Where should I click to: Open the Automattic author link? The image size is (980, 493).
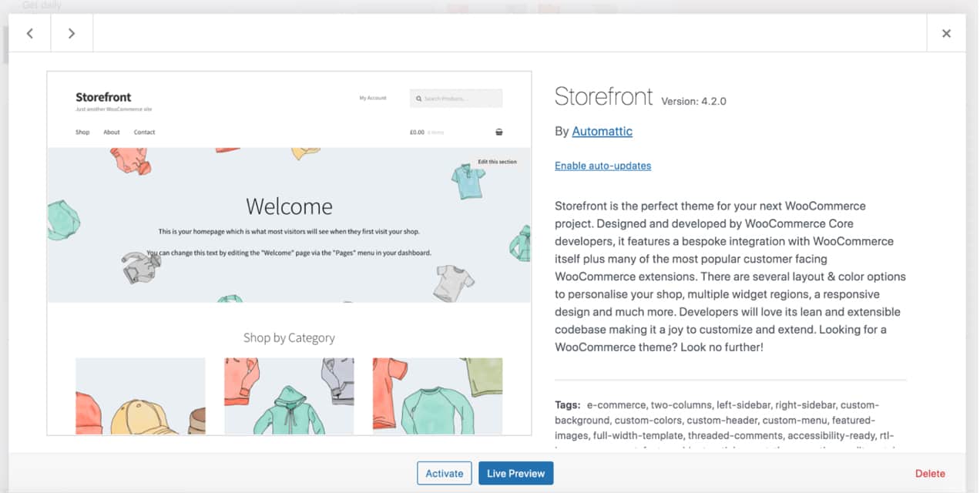coord(602,131)
